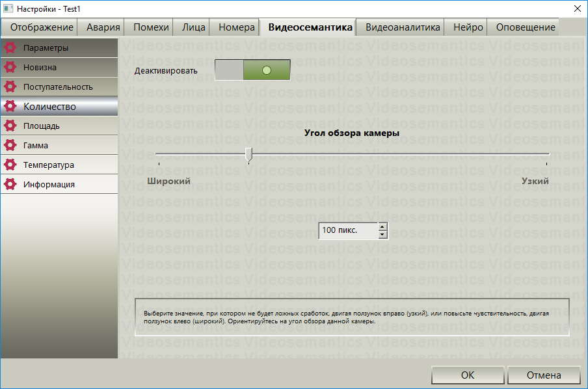588x389 pixels.
Task: Switch to the Авария tab
Action: coord(101,27)
